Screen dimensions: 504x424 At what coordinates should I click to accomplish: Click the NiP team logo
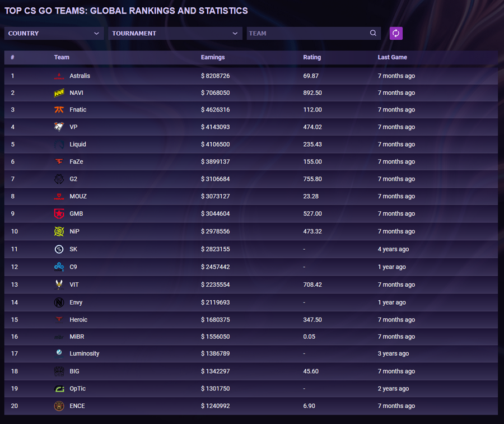pyautogui.click(x=59, y=231)
